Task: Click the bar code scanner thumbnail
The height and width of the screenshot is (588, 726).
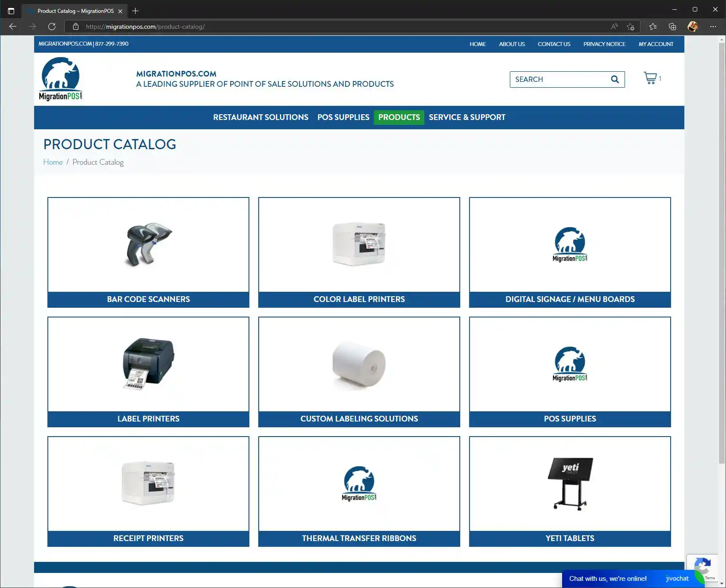Action: click(148, 244)
